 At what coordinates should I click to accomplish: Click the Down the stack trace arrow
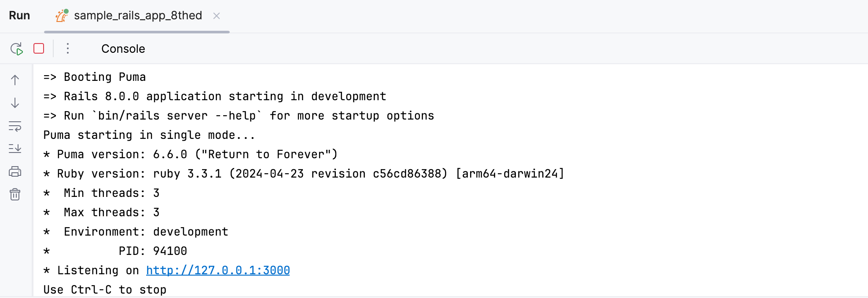(15, 103)
